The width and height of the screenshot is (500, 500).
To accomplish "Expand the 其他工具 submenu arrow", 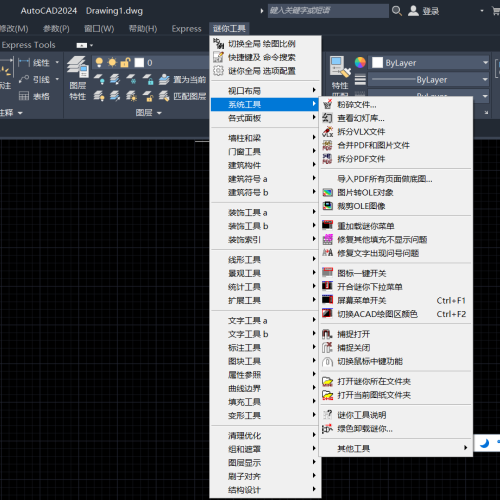I will pyautogui.click(x=465, y=448).
